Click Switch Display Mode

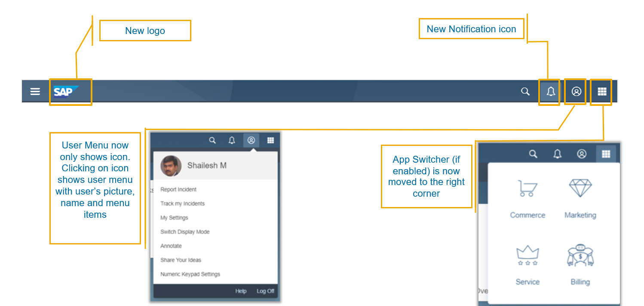pyautogui.click(x=185, y=232)
